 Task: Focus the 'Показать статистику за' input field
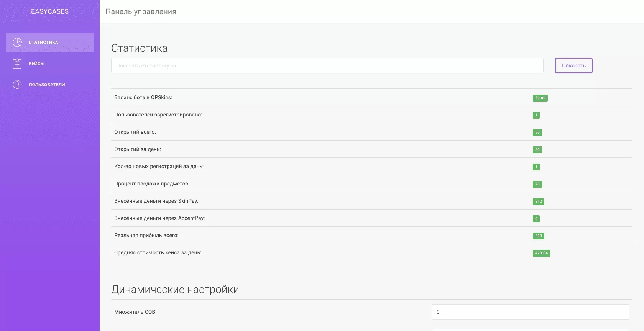(327, 66)
